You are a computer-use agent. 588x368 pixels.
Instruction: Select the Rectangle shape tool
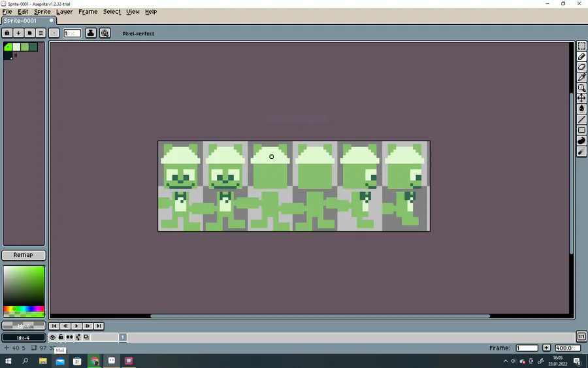(581, 130)
